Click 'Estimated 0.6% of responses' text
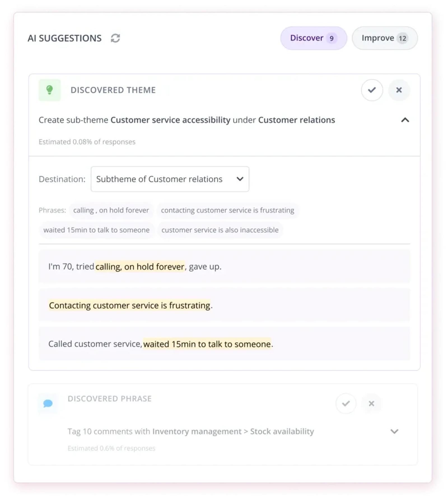 pyautogui.click(x=111, y=448)
